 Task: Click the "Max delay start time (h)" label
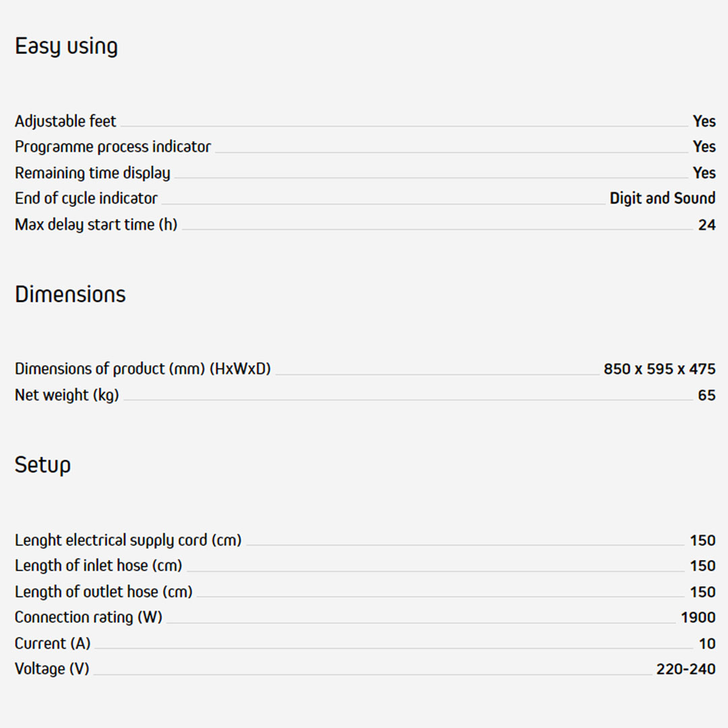tap(96, 224)
